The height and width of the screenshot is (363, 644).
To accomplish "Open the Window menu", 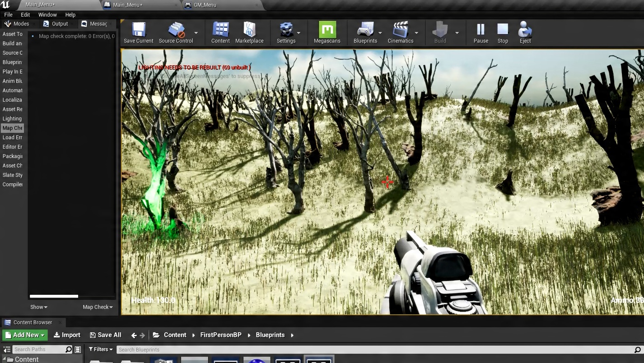I will (x=47, y=14).
